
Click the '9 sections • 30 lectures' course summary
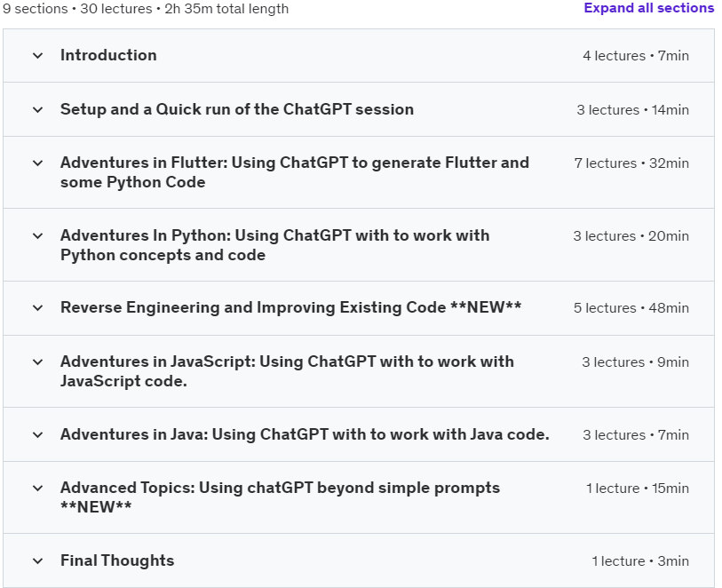click(146, 9)
